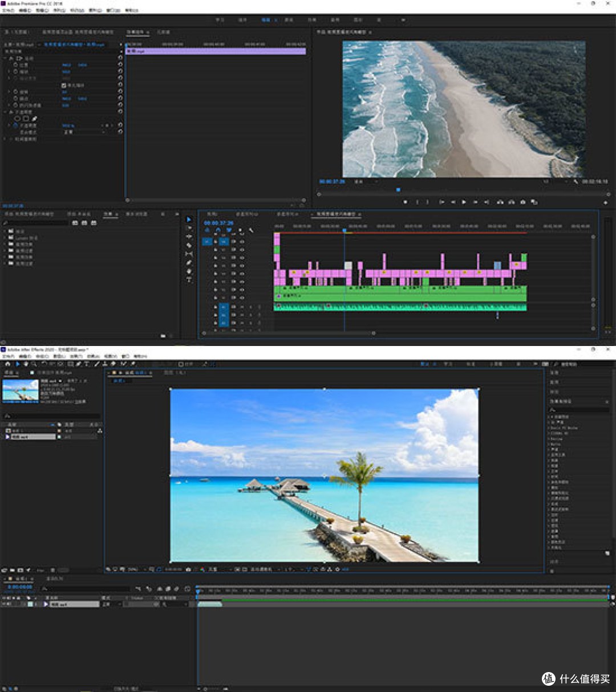Click the Home icon in After Effects toolbar

point(8,364)
